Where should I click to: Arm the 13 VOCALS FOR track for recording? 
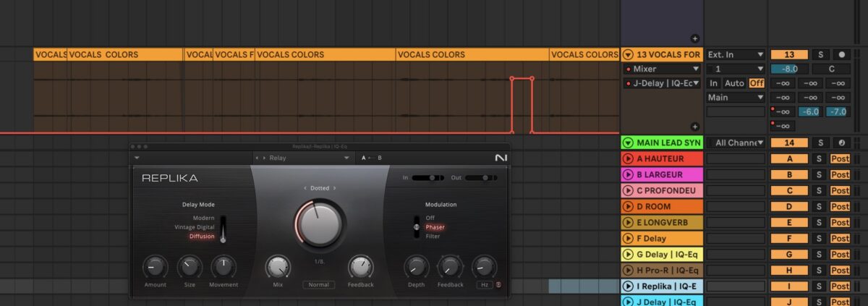pos(841,54)
